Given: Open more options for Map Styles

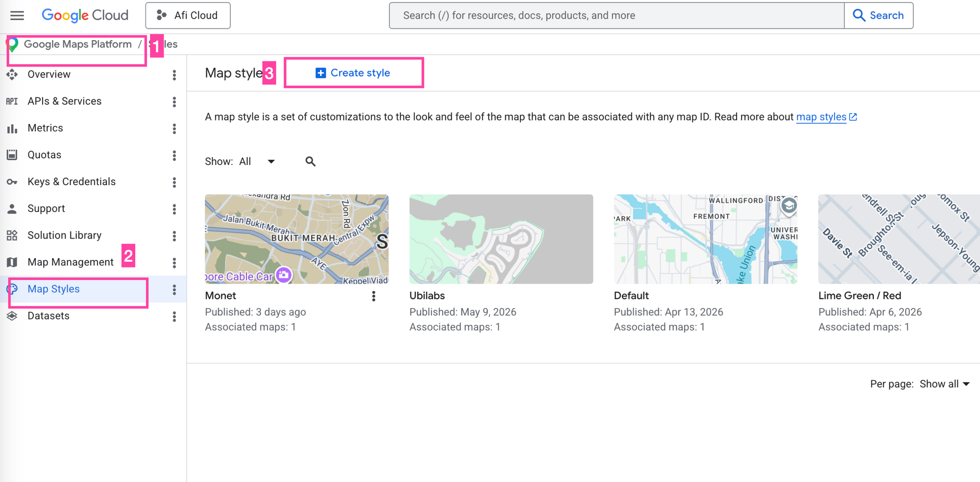Looking at the screenshot, I should pyautogui.click(x=174, y=290).
